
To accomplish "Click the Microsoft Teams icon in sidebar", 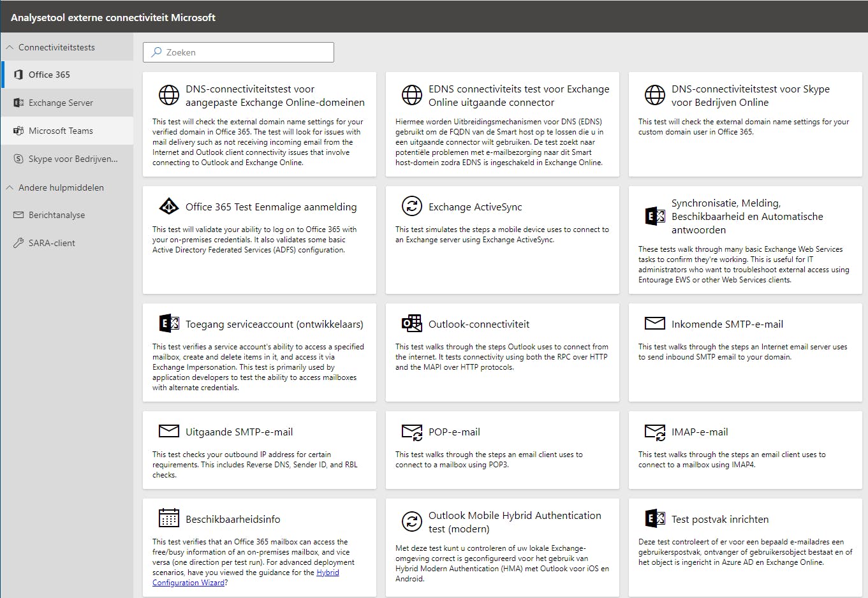I will 18,131.
